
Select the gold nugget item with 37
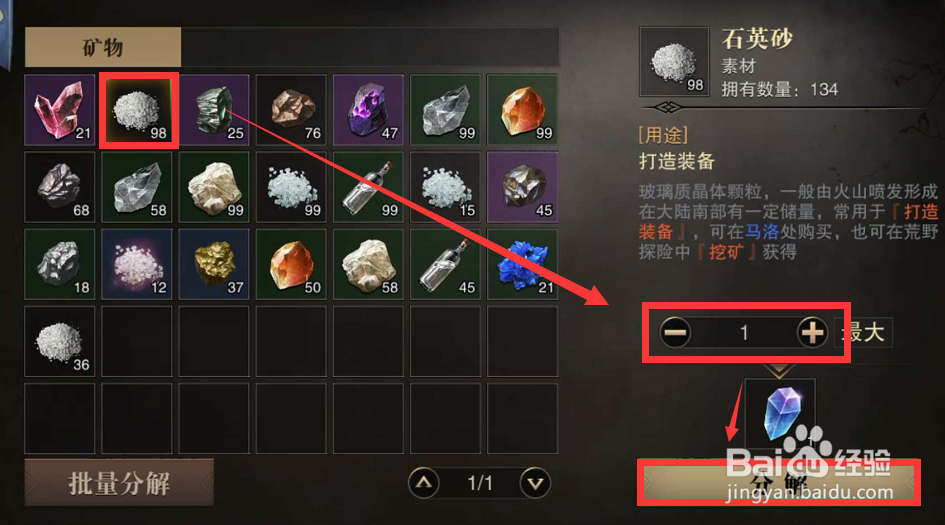(x=214, y=264)
